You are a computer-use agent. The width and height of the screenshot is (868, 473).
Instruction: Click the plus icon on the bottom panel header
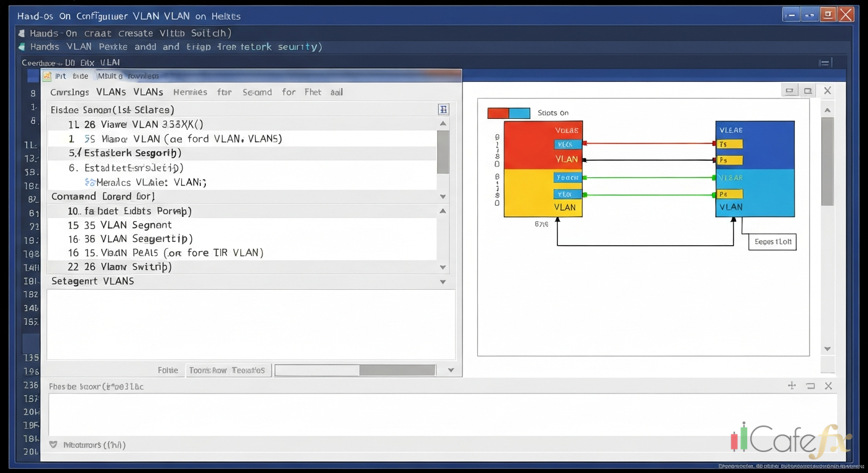(792, 386)
